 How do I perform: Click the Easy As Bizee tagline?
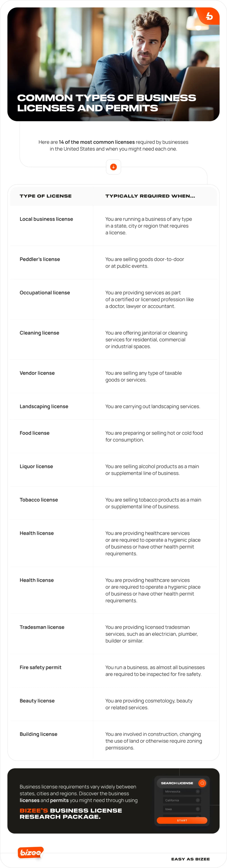point(190,859)
